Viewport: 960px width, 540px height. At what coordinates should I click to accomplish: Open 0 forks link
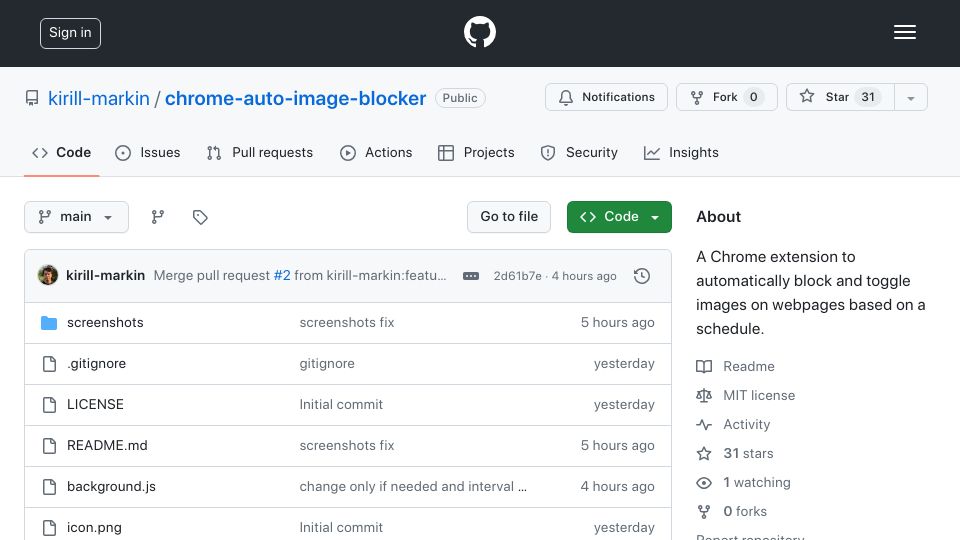732,511
